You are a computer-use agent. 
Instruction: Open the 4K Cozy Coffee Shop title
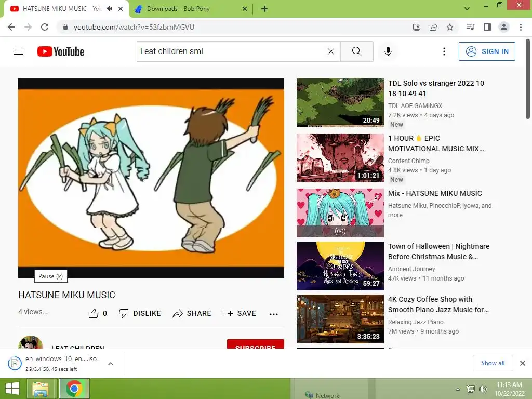(438, 304)
